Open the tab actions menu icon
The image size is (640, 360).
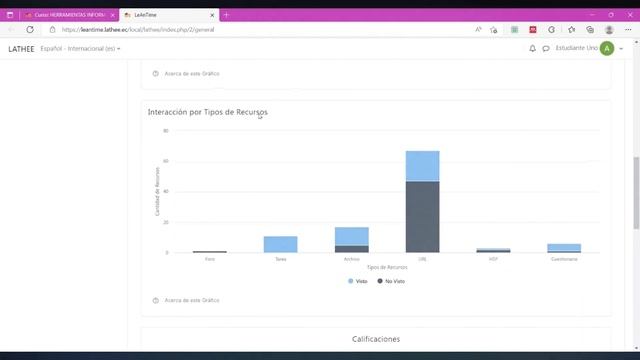coord(10,15)
